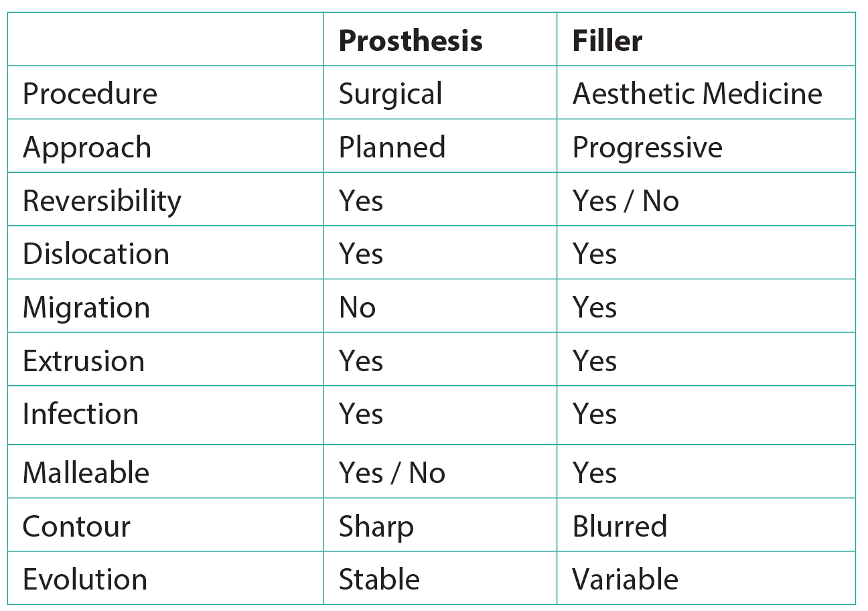Click the Contour row label
This screenshot has width=868, height=611.
(76, 527)
